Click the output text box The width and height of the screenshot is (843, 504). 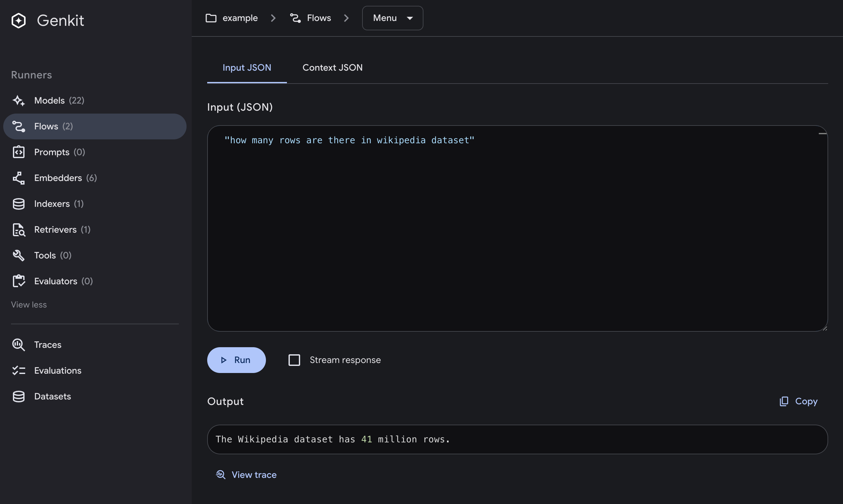pyautogui.click(x=517, y=439)
